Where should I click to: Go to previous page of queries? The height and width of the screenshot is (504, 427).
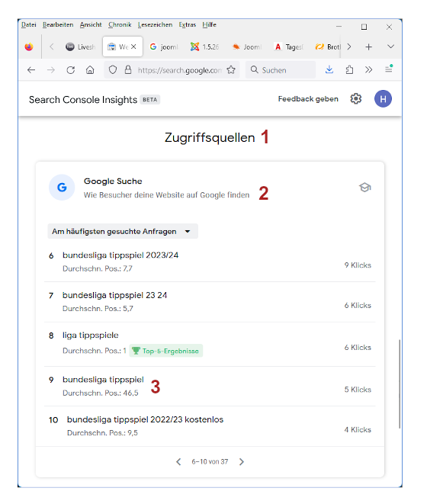[x=178, y=462]
